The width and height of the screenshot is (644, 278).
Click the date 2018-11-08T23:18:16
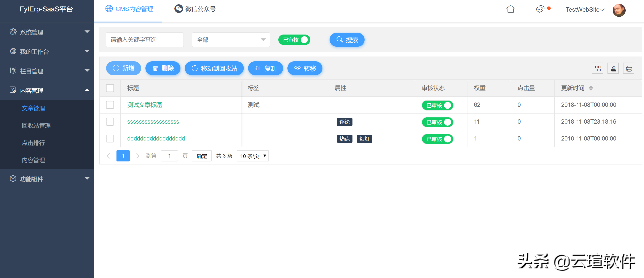pyautogui.click(x=588, y=122)
